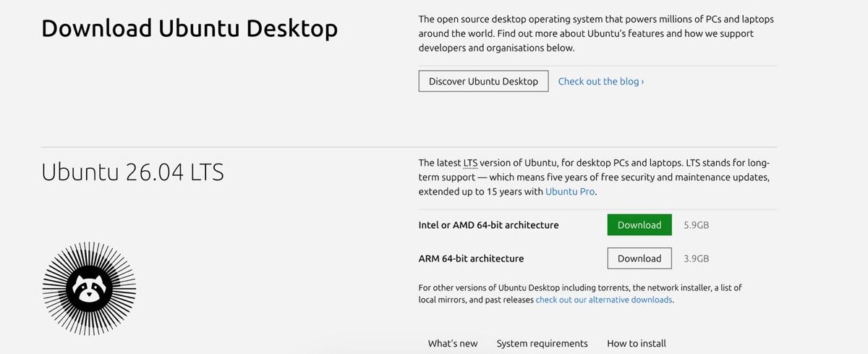Click the Discover Ubuntu Desktop button
Image resolution: width=868 pixels, height=354 pixels.
483,81
